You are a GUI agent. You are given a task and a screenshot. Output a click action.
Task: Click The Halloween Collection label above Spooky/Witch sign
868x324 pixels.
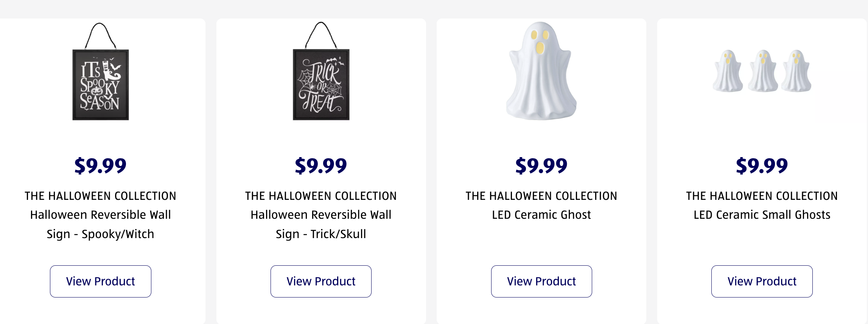[x=101, y=196]
